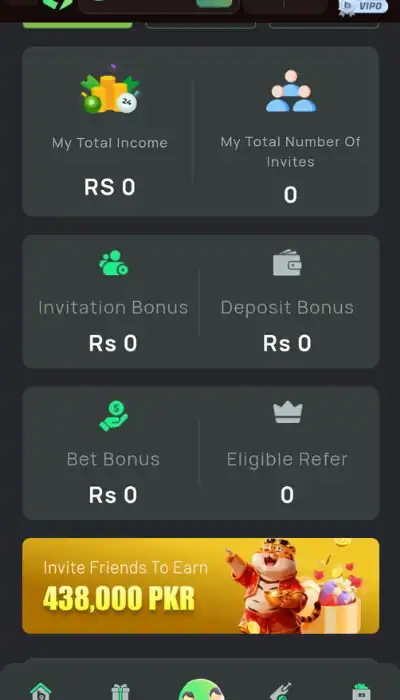
Task: Open Invite Friends To Earn 438,000 PKR banner
Action: click(x=201, y=586)
